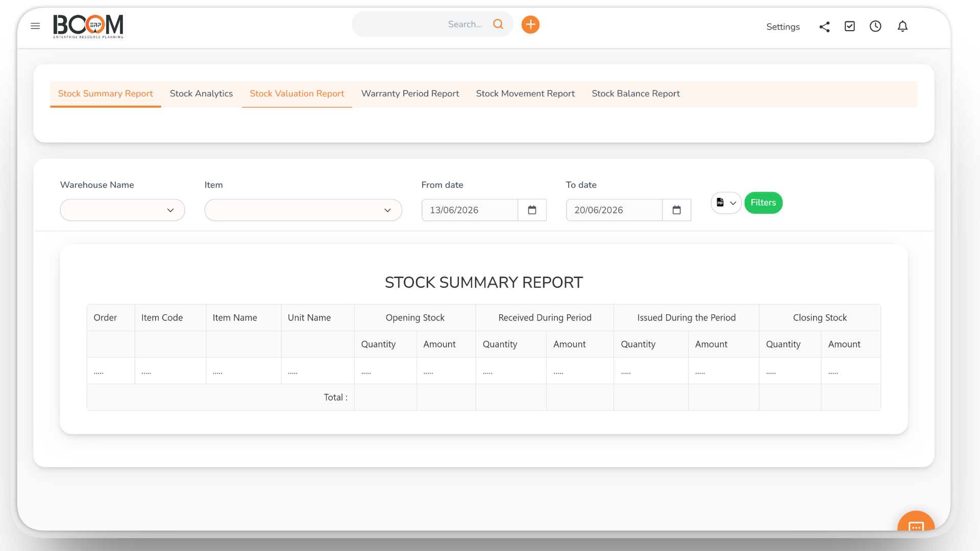Click the STOCK SUMMARY REPORT title
Viewport: 980px width, 551px height.
pos(483,282)
